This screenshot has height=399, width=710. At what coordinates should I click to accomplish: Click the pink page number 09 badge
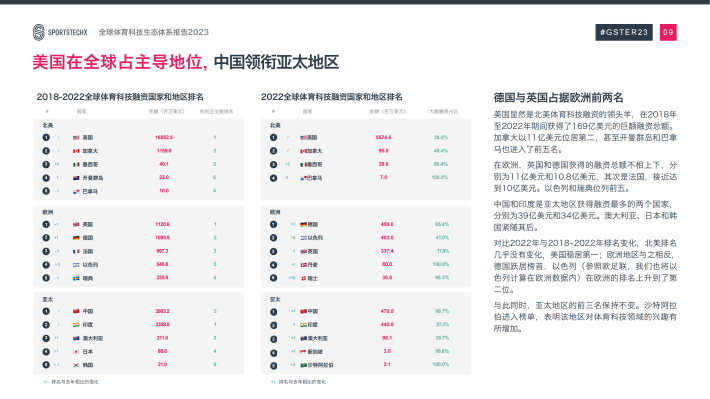tap(668, 32)
